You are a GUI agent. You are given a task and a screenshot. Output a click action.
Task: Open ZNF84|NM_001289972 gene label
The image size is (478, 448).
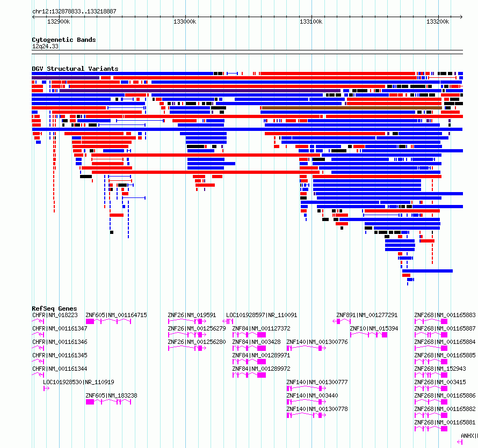click(261, 369)
